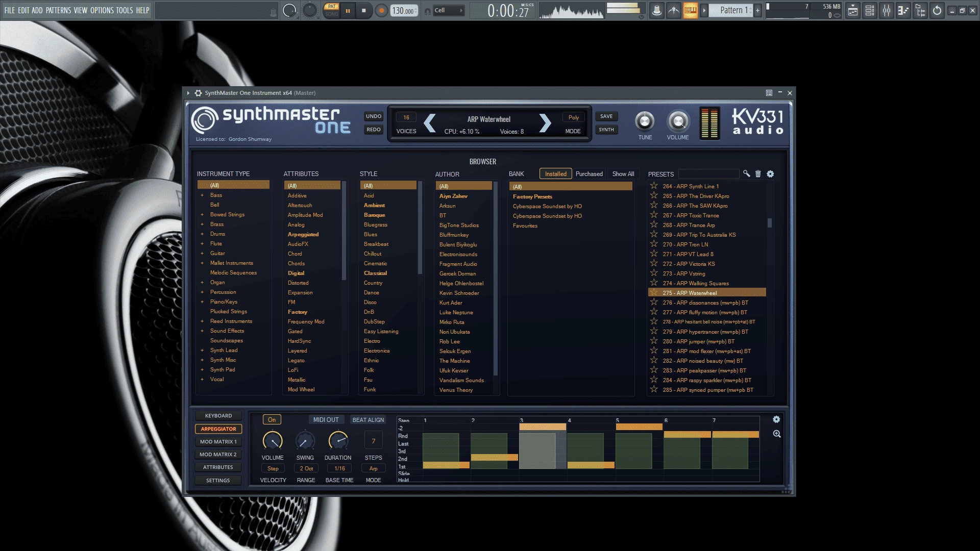Expand the Organ instrument type
The height and width of the screenshot is (551, 980).
coord(202,283)
